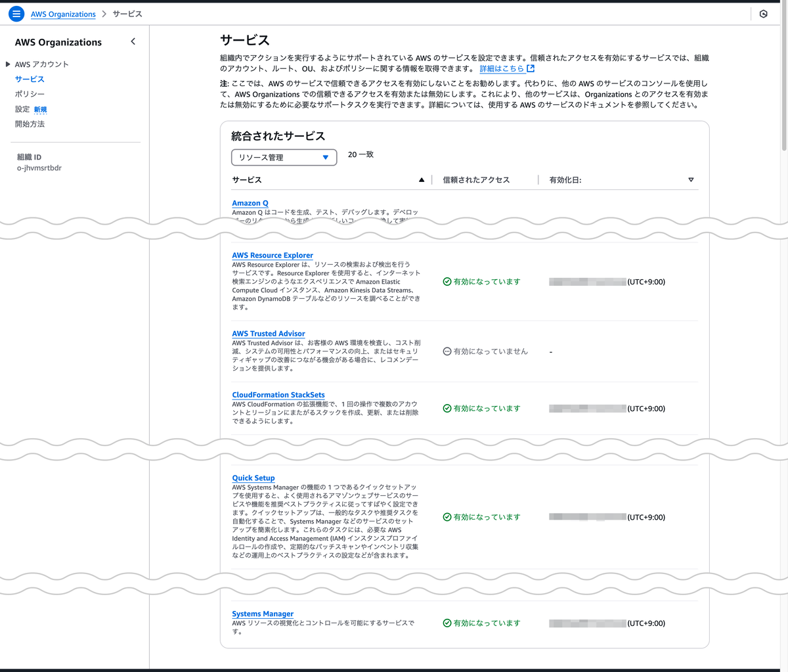Open the AWS Trusted Advisor service link
Screen dimensions: 788x672
point(269,334)
